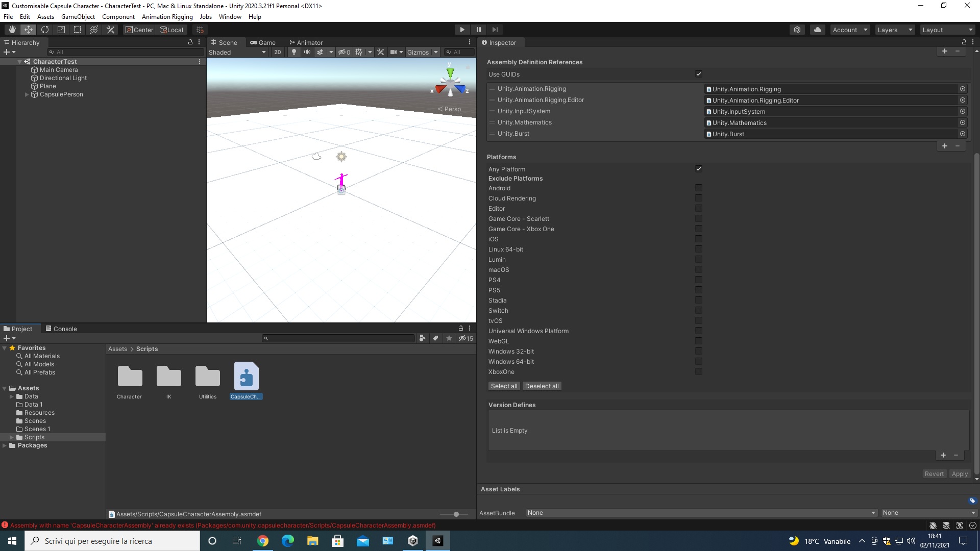The height and width of the screenshot is (551, 980).
Task: Check the Android exclude platform checkbox
Action: pyautogui.click(x=699, y=188)
